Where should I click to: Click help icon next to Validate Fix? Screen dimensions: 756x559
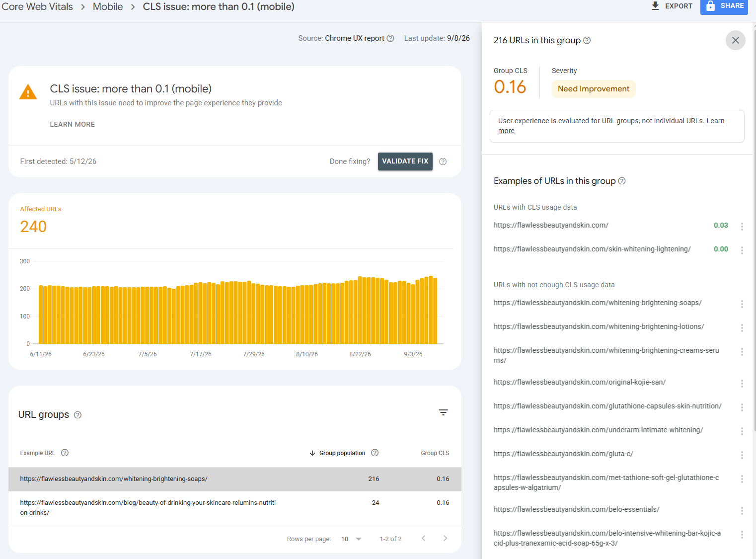(443, 161)
